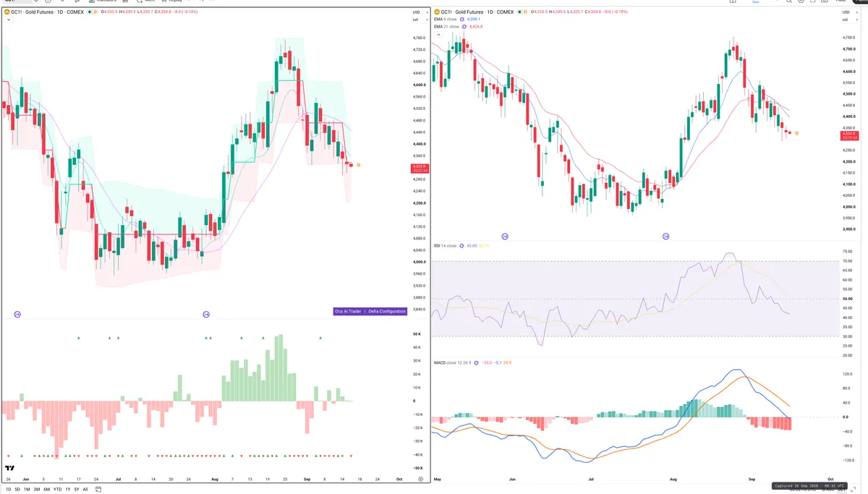868x494 pixels.
Task: Click the purple icon beside RSI 14 close
Action: (461, 246)
